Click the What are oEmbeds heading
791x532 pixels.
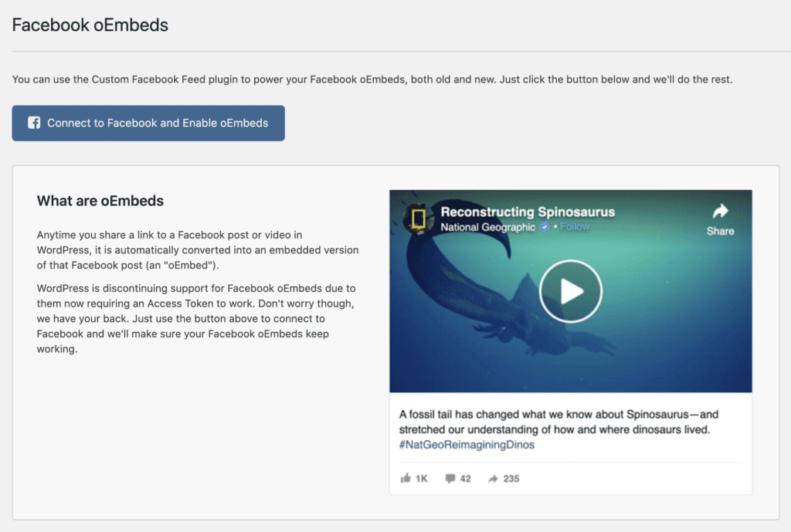tap(100, 201)
